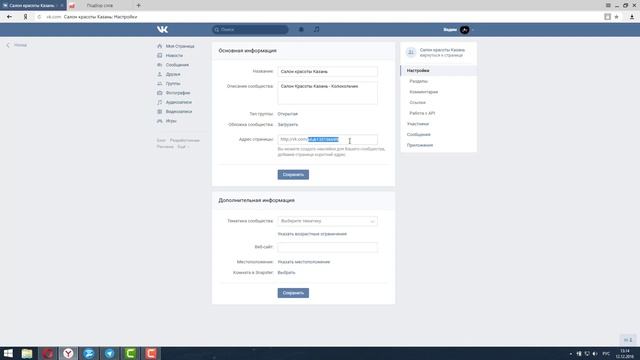
Task: Focus the VK search box
Action: pyautogui.click(x=250, y=29)
